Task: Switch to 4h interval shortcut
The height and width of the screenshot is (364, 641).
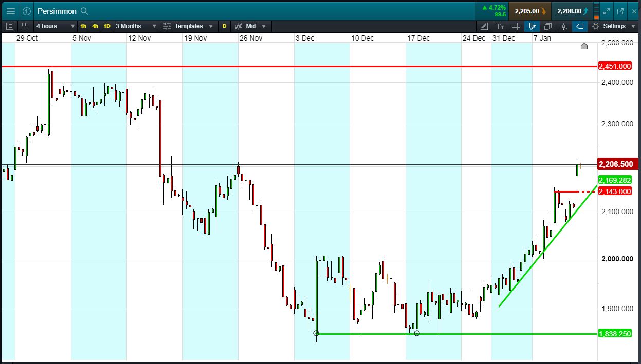Action: [x=95, y=26]
